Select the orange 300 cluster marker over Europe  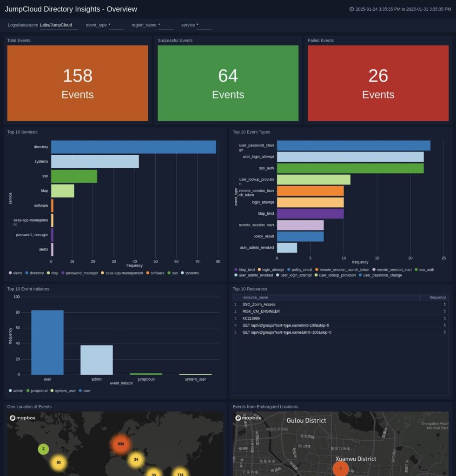[121, 444]
